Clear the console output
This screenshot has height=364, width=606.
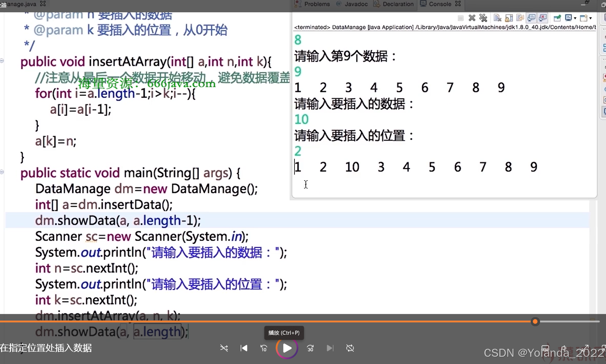point(497,18)
